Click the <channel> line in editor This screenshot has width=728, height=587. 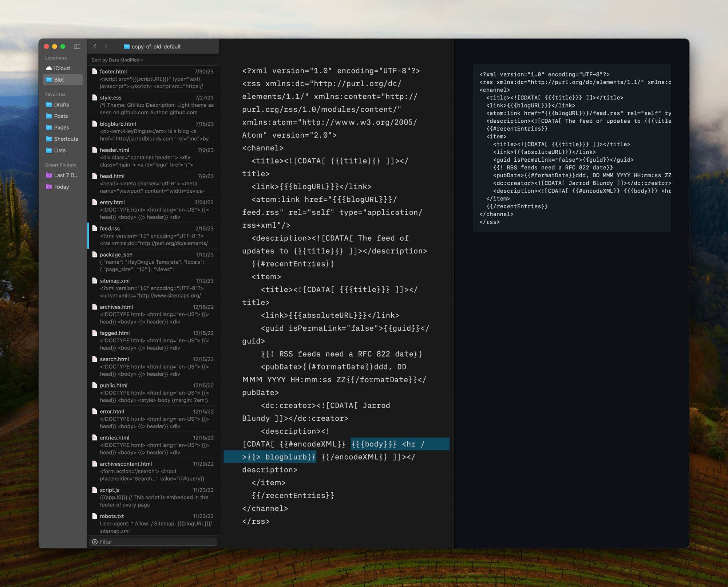(263, 148)
